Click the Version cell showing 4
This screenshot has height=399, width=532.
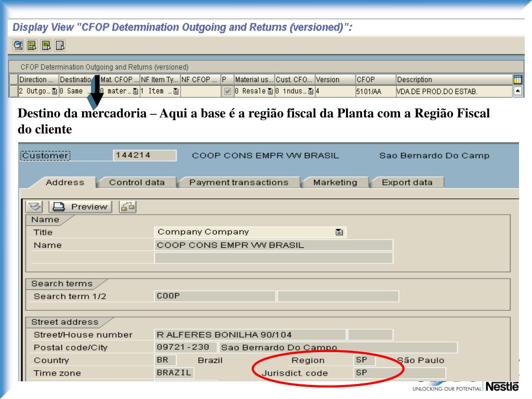click(335, 91)
